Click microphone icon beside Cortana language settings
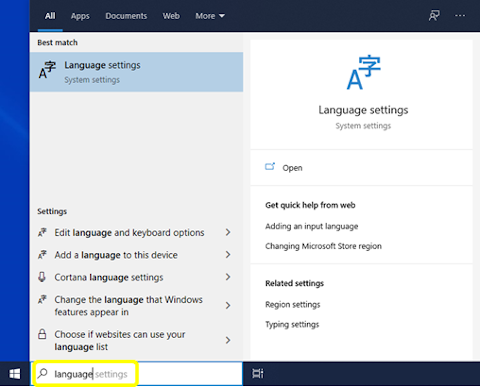 [42, 277]
